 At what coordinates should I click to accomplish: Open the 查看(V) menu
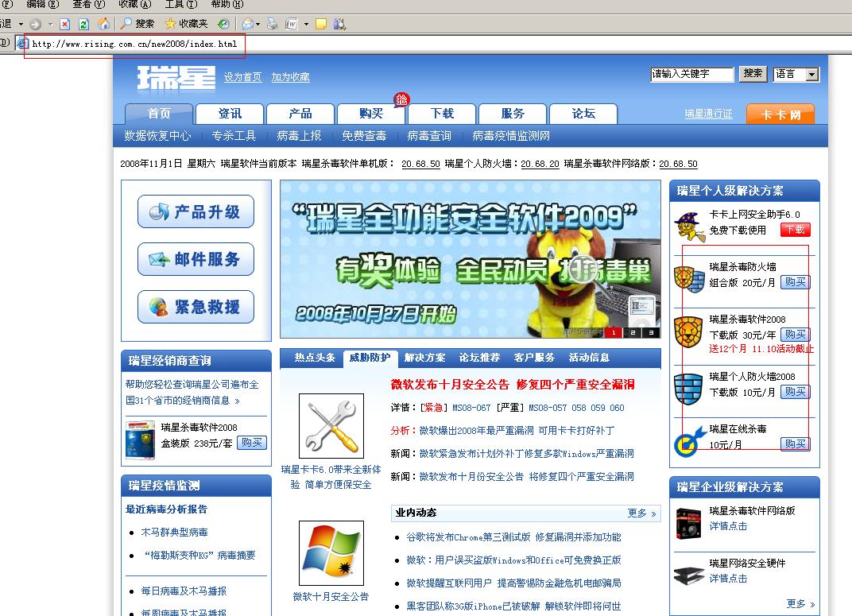point(88,4)
